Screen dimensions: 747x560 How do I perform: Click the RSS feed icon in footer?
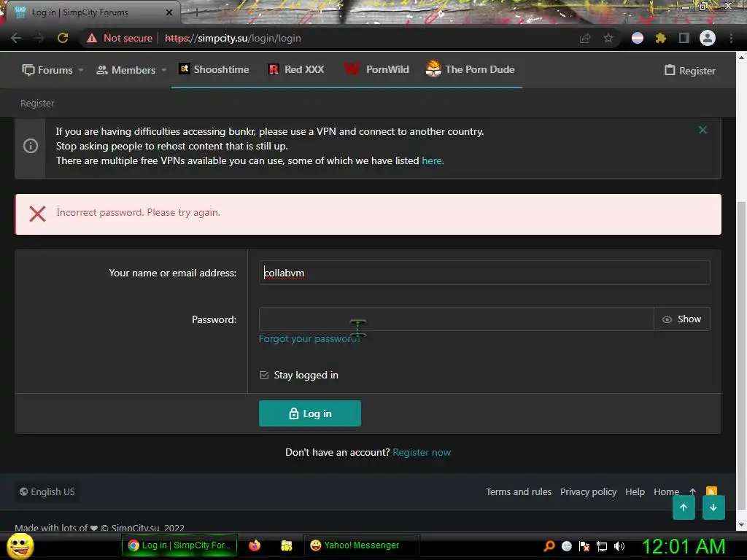tap(711, 491)
